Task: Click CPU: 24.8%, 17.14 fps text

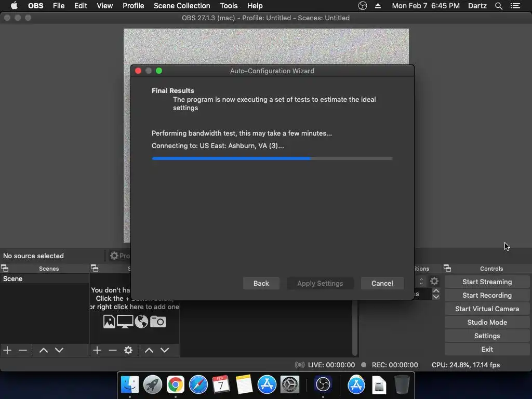Action: pos(465,365)
